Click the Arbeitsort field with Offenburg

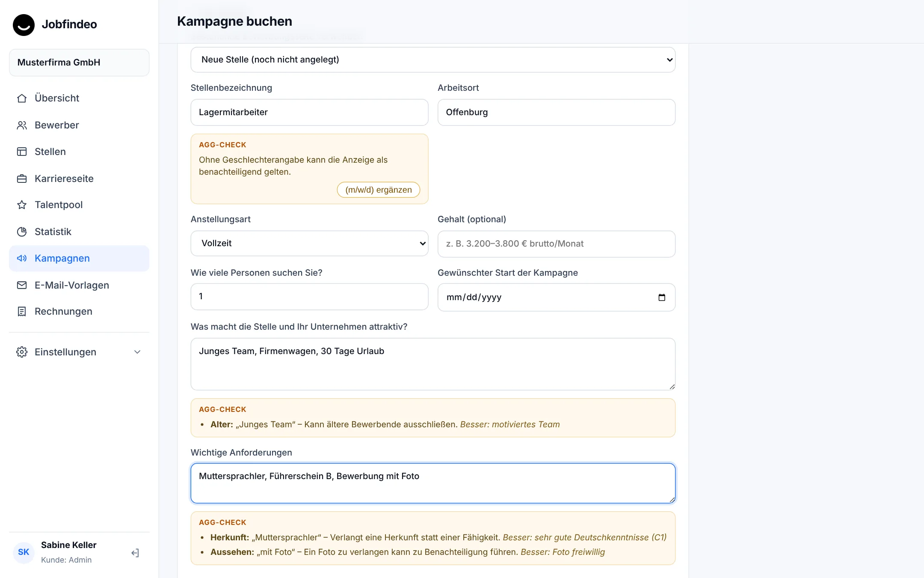(557, 112)
